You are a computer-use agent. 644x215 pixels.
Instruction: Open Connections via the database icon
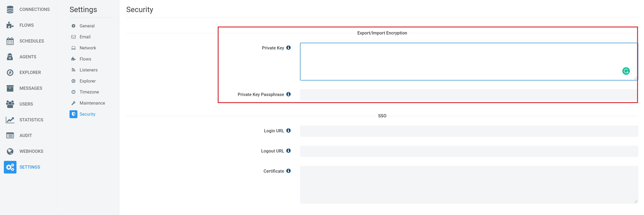10,10
